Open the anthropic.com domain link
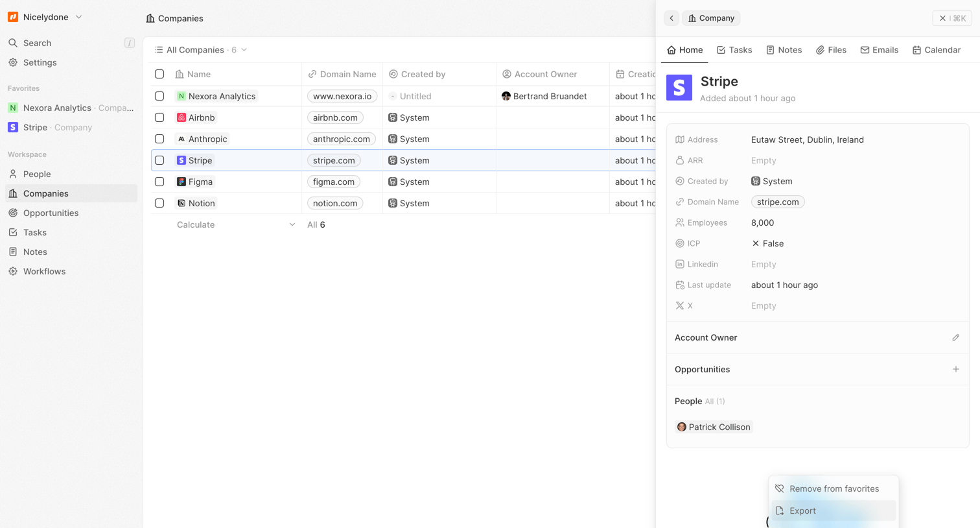Viewport: 980px width, 528px height. pos(342,139)
